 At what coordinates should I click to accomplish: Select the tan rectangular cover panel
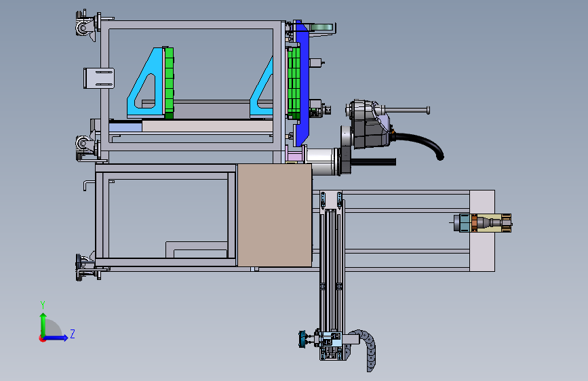[x=275, y=216]
